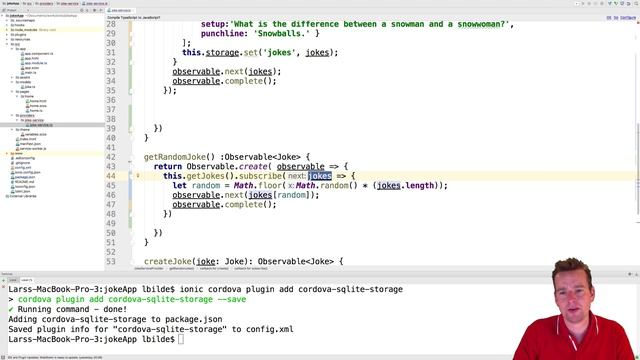Image resolution: width=640 pixels, height=360 pixels.
Task: Close terminal session with red X
Action: [4, 288]
